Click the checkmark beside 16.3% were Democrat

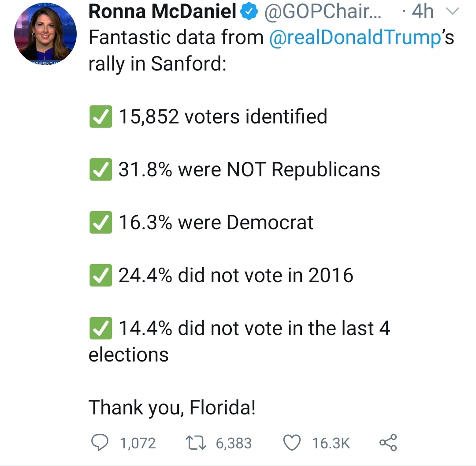click(x=100, y=223)
